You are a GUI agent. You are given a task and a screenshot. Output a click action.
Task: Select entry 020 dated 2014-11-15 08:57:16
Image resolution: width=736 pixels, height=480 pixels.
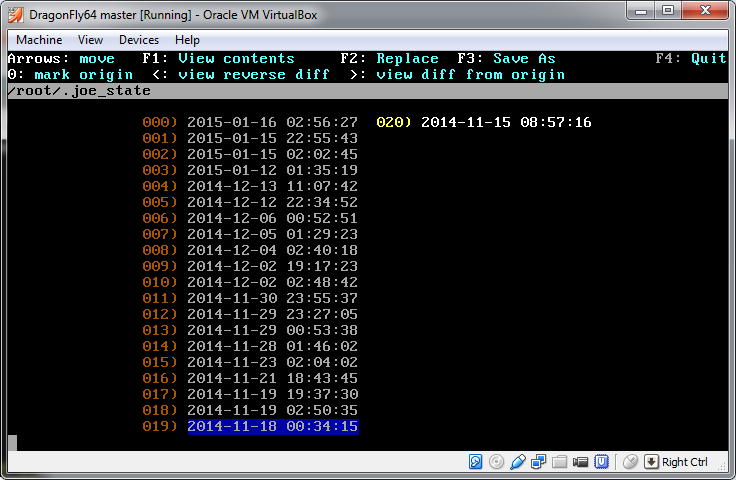click(x=505, y=122)
